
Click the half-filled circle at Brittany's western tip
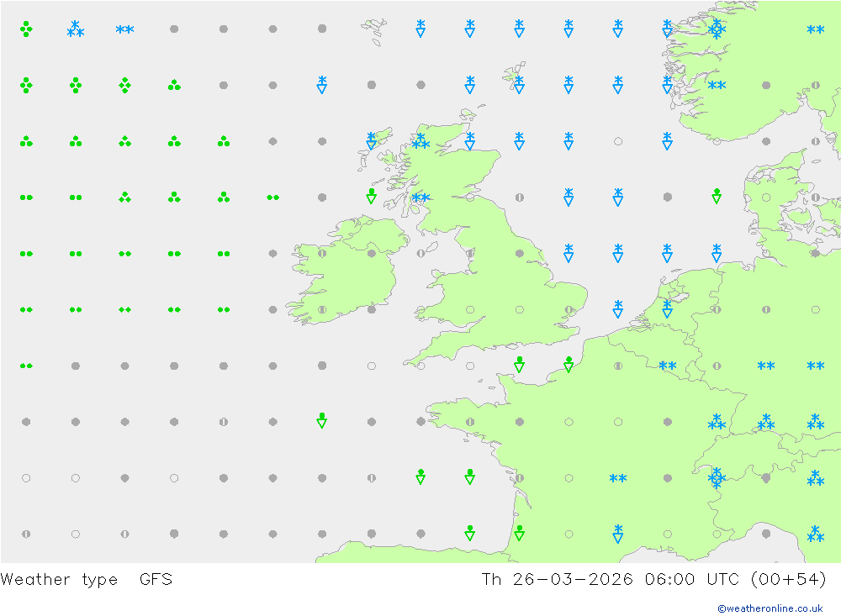[470, 422]
